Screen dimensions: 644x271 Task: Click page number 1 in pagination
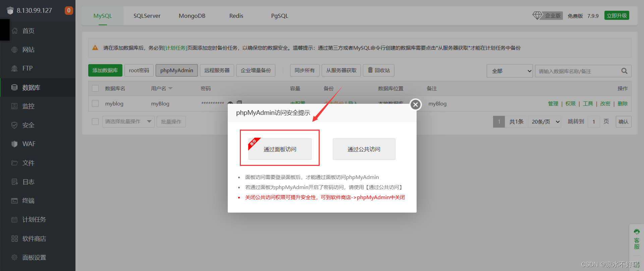499,122
